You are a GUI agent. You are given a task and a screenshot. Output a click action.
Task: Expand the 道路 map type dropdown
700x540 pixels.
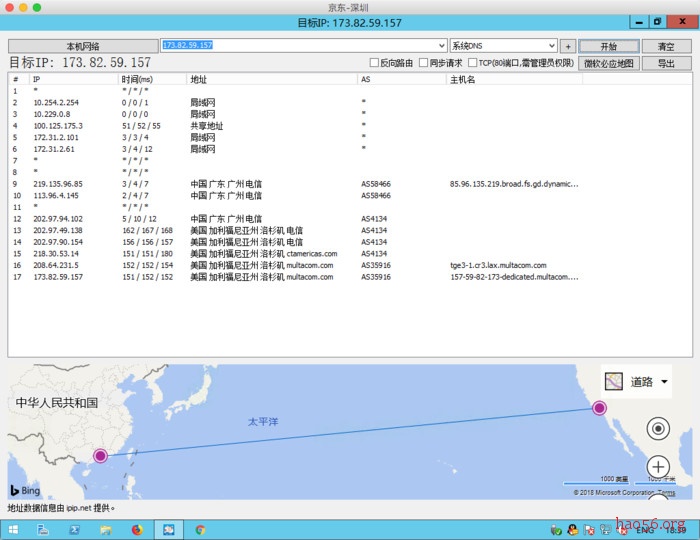point(664,382)
